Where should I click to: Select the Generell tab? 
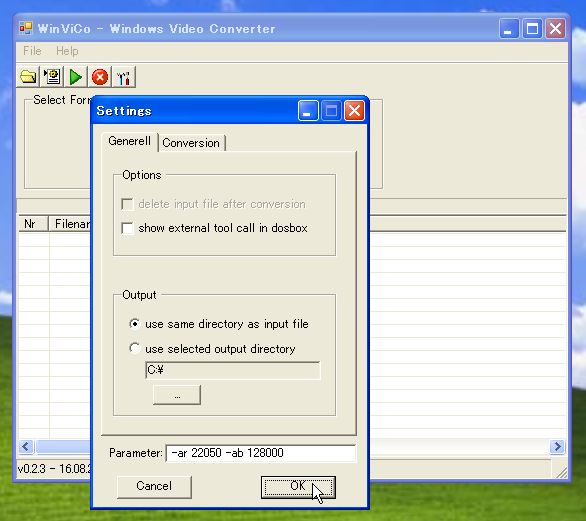130,141
